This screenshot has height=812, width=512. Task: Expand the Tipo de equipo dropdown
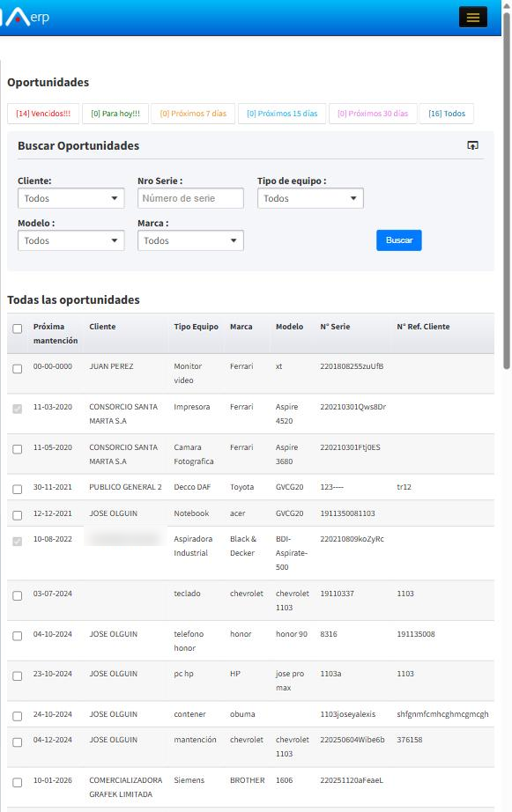tap(310, 198)
